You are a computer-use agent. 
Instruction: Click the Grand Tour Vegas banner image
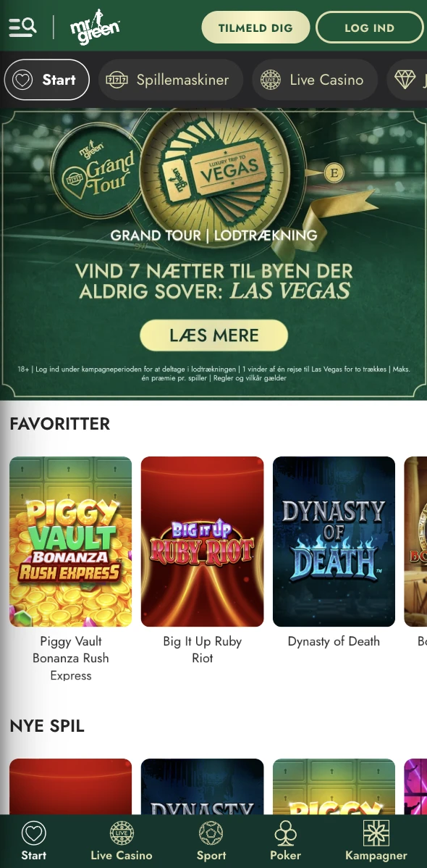213,254
